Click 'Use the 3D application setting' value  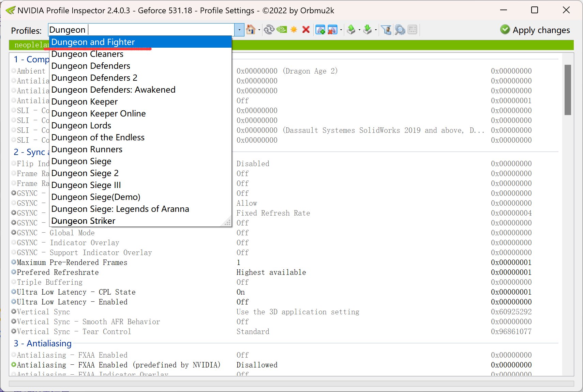(298, 312)
